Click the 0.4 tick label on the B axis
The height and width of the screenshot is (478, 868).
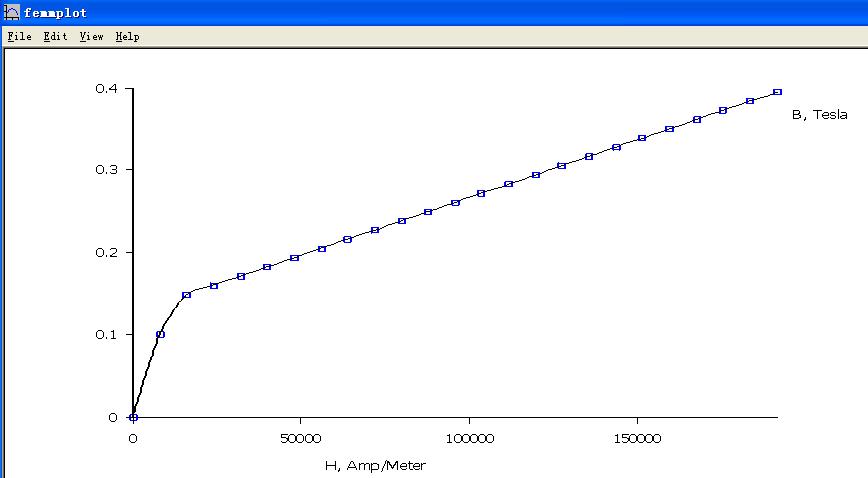106,89
